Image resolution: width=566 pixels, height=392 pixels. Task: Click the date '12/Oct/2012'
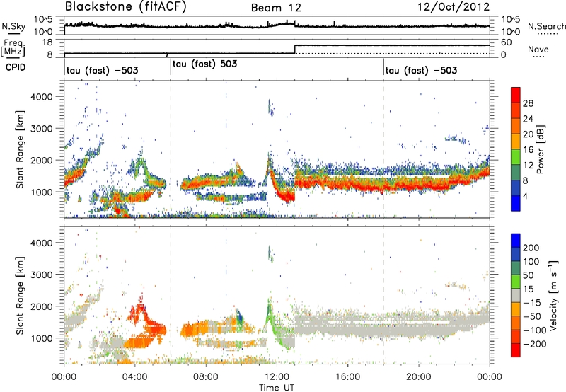(454, 7)
